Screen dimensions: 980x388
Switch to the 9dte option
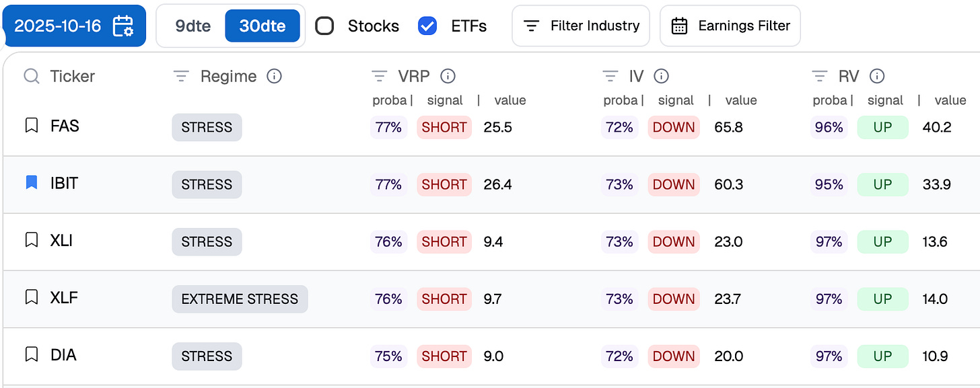pos(193,26)
